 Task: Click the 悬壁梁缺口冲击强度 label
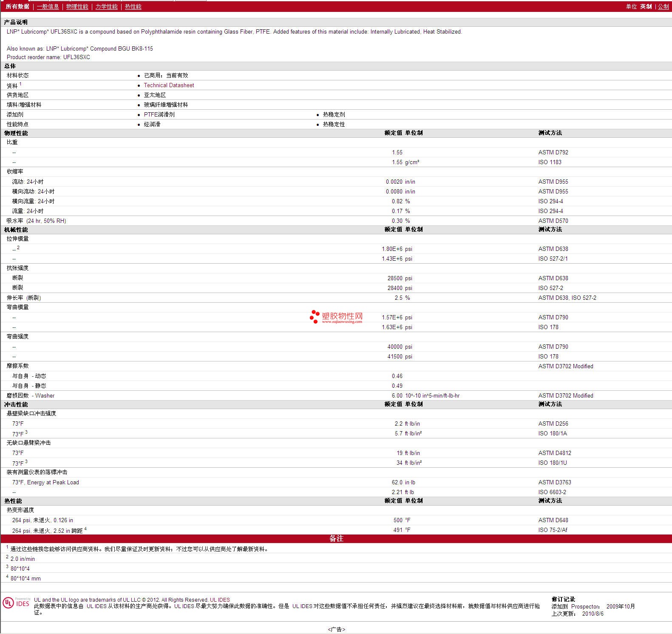[31, 413]
